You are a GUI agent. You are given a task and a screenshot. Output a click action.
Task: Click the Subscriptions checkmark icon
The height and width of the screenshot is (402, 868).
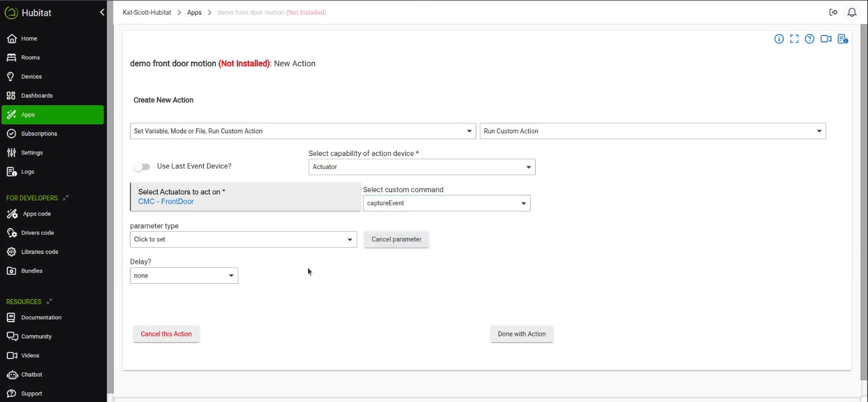[x=11, y=133]
